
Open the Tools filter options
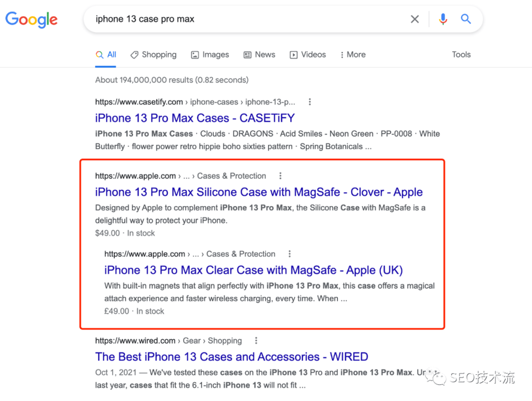coord(461,55)
